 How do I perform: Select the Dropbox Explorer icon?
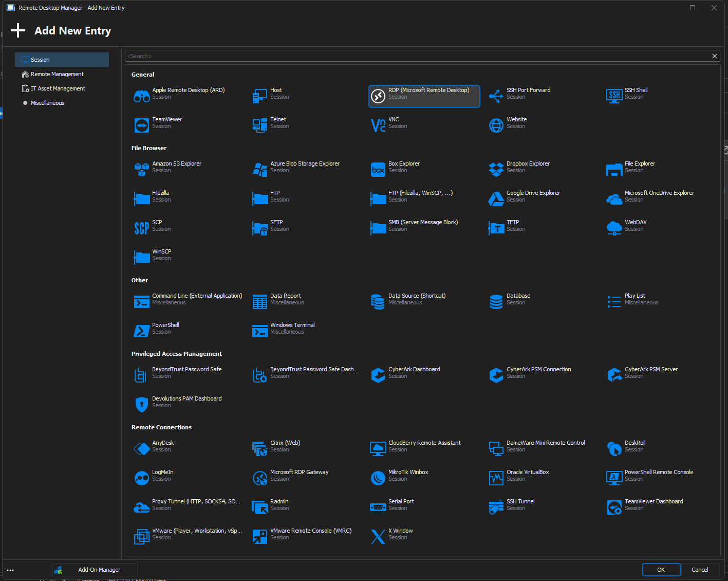496,170
